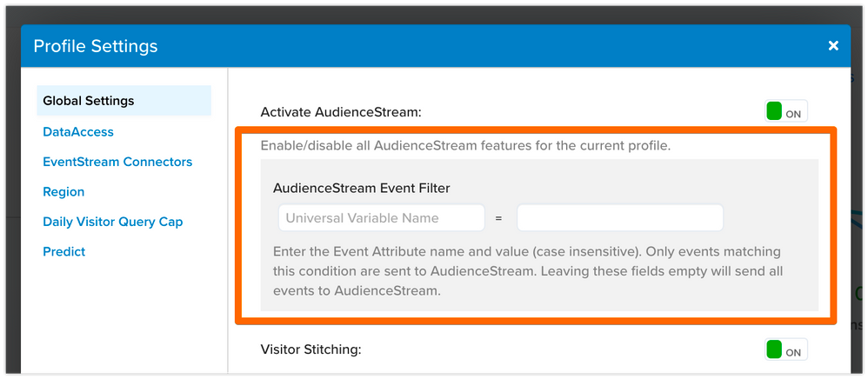This screenshot has height=379, width=868.
Task: Click ON text of Activate AudienceStream switch
Action: 793,114
